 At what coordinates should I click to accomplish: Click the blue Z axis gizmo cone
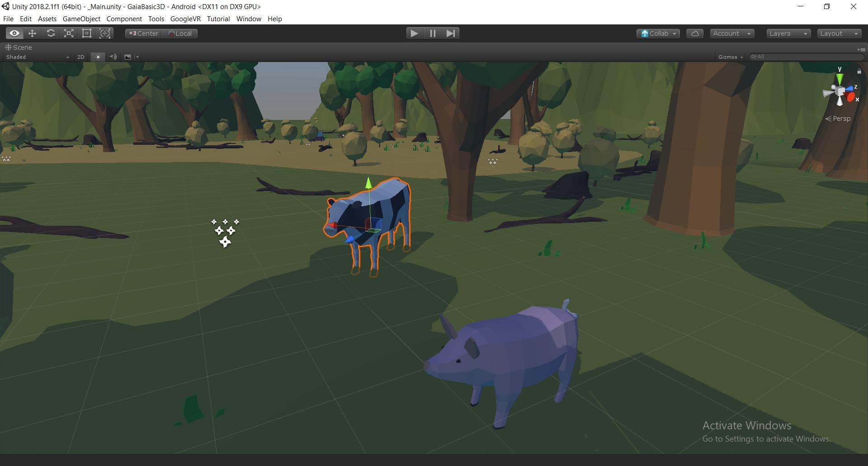tap(849, 88)
